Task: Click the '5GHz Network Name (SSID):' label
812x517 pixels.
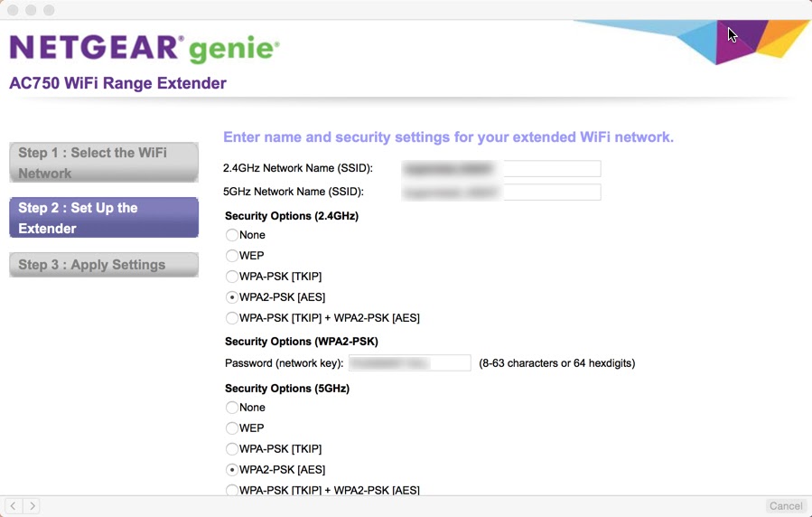Action: click(294, 192)
